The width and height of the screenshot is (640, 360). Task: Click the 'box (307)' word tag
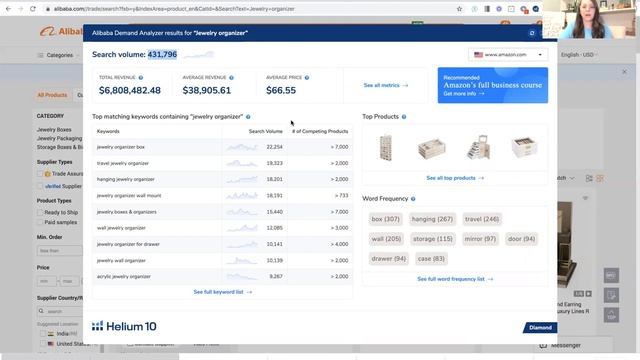[x=385, y=219]
